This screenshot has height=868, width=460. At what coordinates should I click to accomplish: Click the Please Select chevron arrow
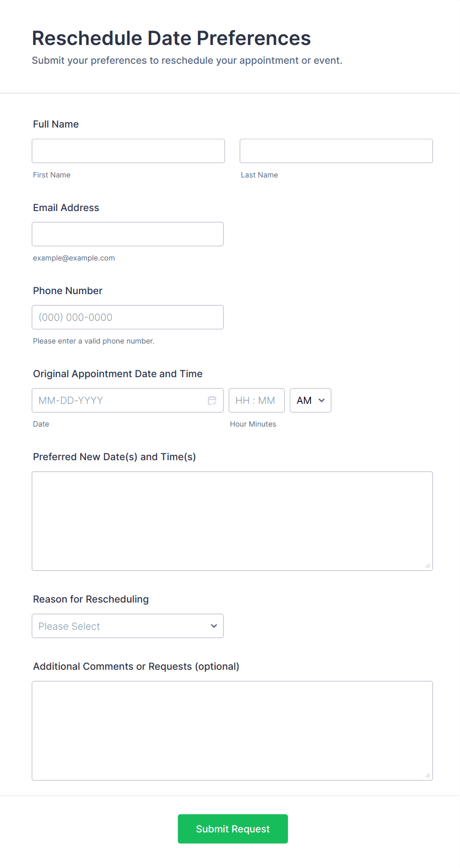coord(214,626)
